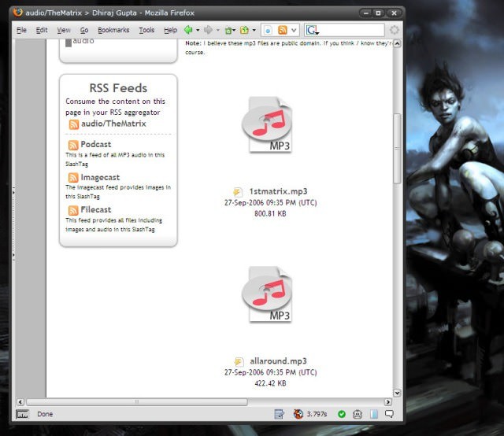Minimize the Firefox window

365,13
